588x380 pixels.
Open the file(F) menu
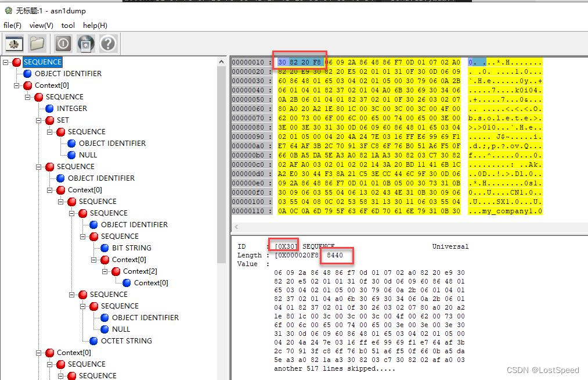[12, 25]
